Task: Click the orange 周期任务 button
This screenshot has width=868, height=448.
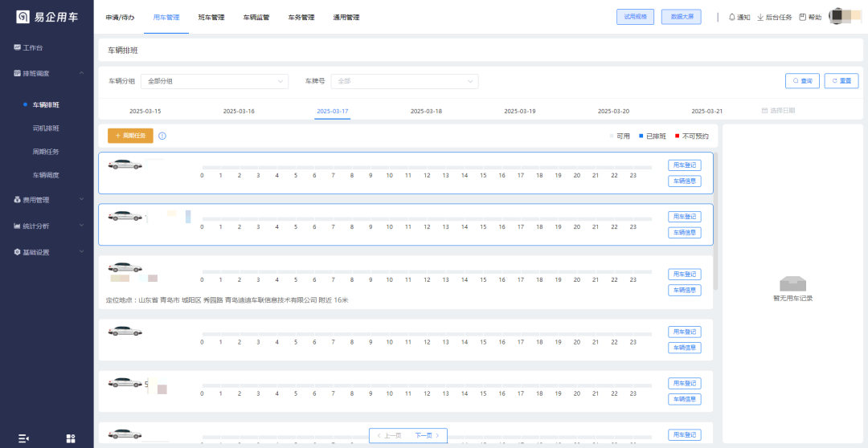Action: pyautogui.click(x=130, y=136)
